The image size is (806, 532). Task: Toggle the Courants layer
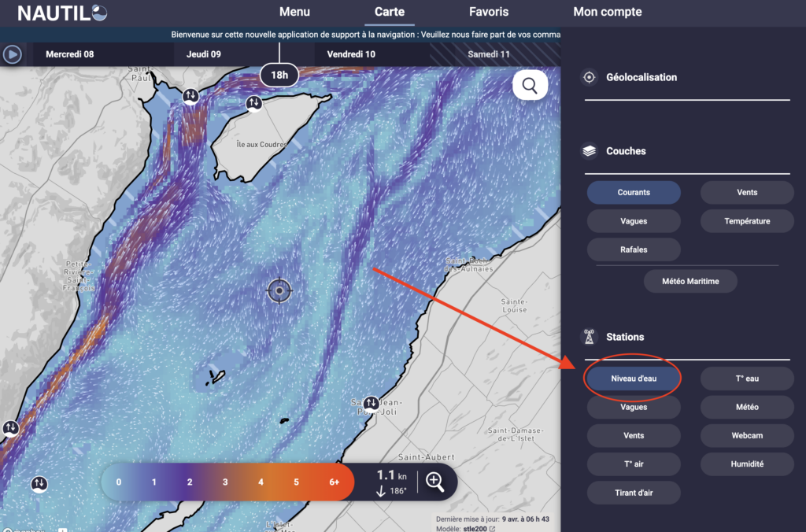point(634,193)
